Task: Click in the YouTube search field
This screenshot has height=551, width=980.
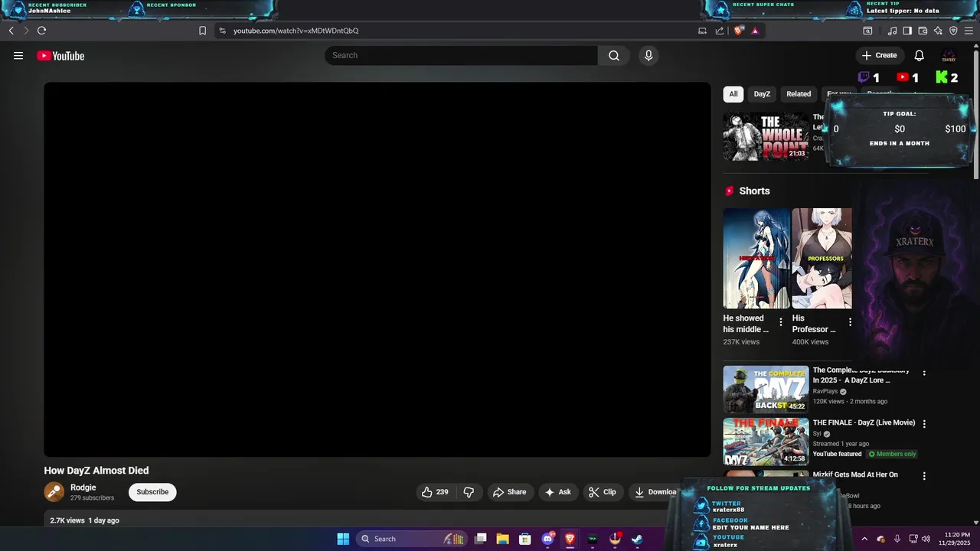Action: pyautogui.click(x=461, y=55)
